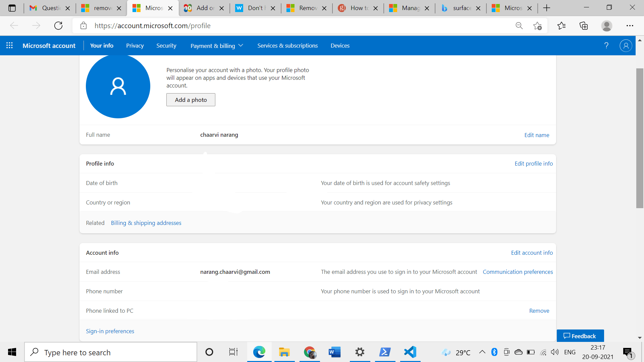Open the account manager avatar icon
644x362 pixels.
pyautogui.click(x=626, y=46)
